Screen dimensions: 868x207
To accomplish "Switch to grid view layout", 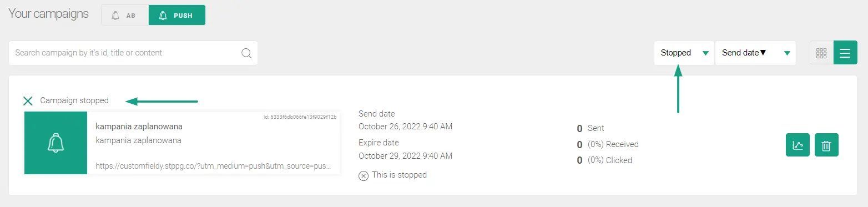I will pos(821,53).
